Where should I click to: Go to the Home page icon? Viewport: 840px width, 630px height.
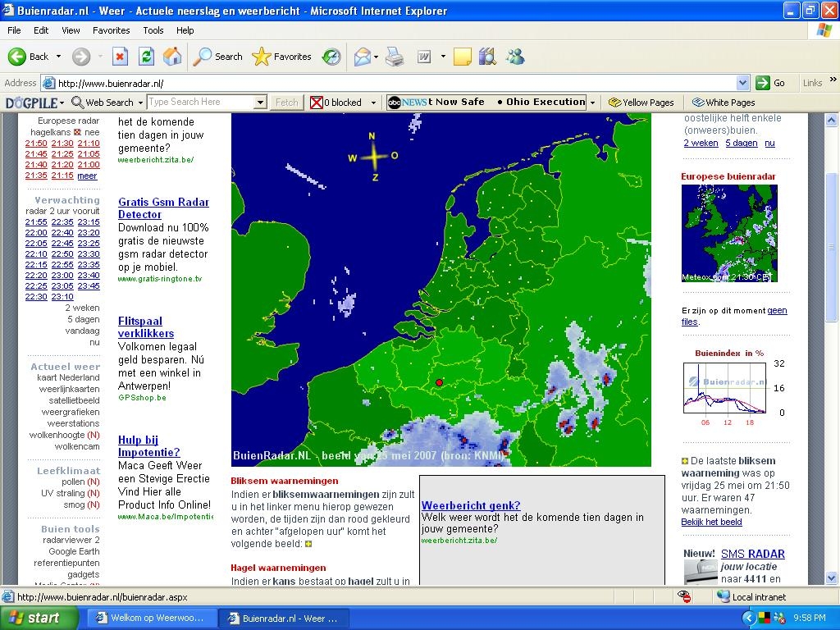tap(172, 57)
